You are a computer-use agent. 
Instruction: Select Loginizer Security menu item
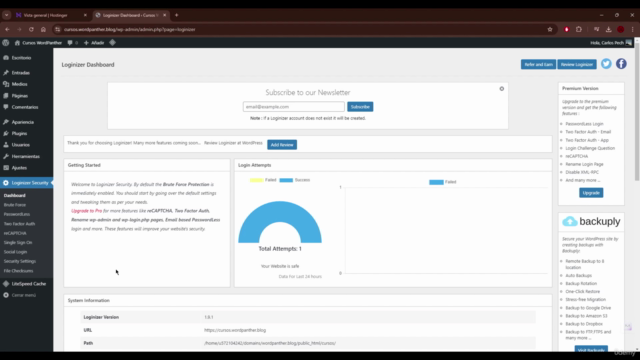(27, 183)
